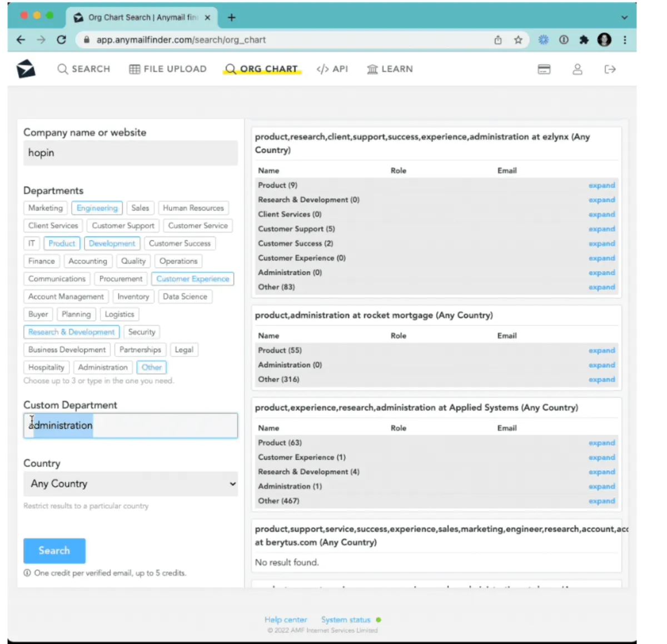Image resolution: width=667 pixels, height=644 pixels.
Task: Go back with the browser back arrow
Action: point(21,40)
